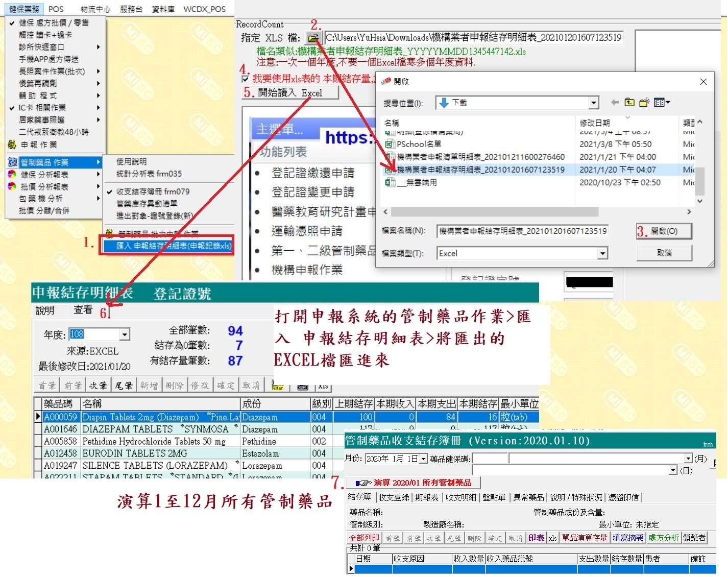Create a new folder in the 開啟 dialog
Screen dimensions: 728x577
point(644,103)
